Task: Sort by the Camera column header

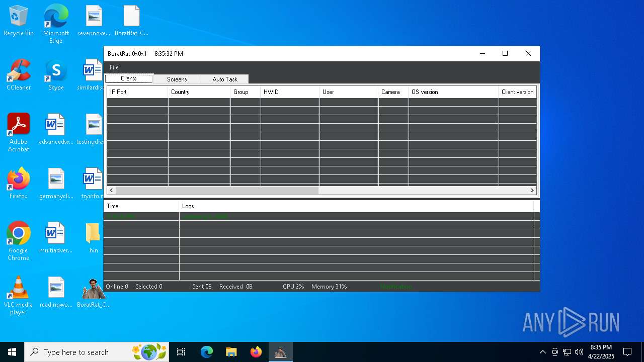Action: tap(393, 92)
